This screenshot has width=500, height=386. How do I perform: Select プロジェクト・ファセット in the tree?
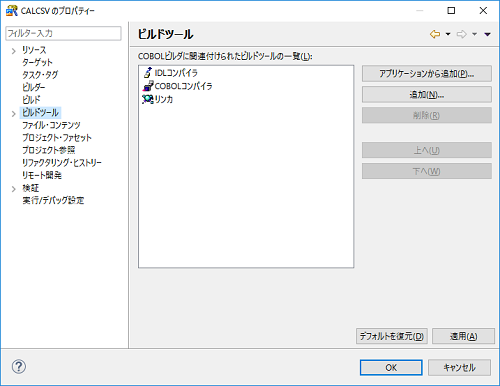pos(57,137)
